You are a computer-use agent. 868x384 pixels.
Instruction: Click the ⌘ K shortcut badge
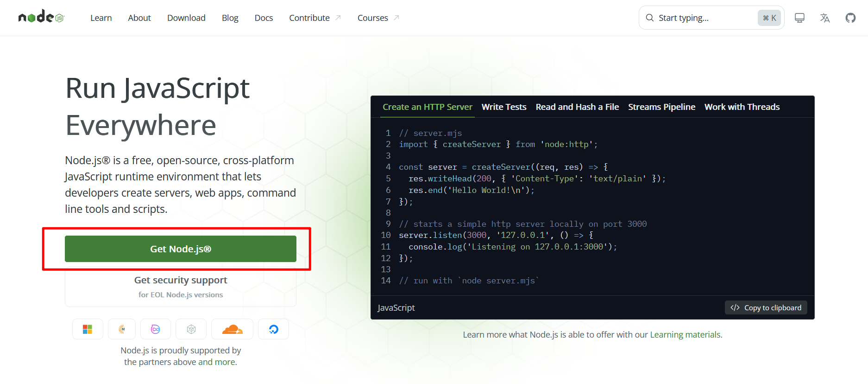click(769, 18)
